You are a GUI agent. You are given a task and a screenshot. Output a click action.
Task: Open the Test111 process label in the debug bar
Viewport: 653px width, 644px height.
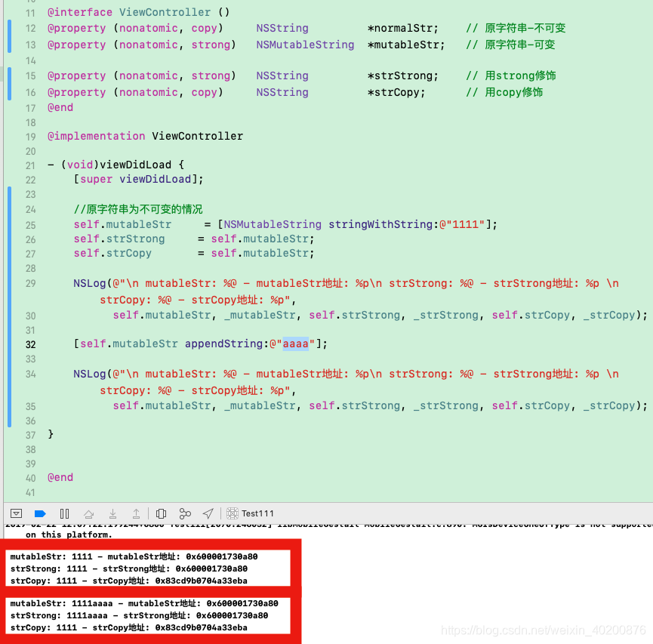click(257, 513)
